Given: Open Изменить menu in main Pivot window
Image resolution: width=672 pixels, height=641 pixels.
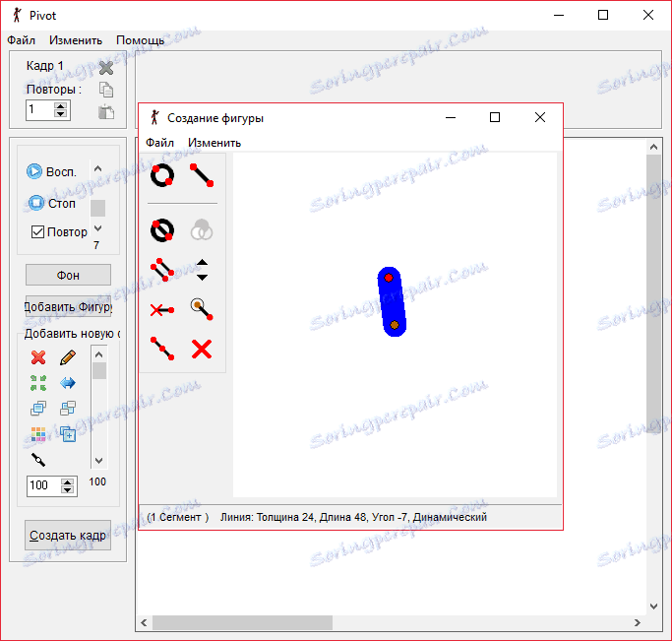Looking at the screenshot, I should (x=76, y=40).
